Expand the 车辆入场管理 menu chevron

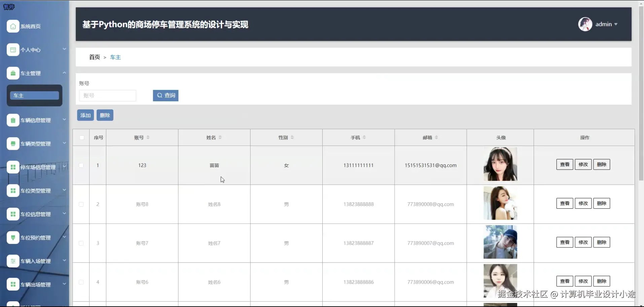point(64,260)
